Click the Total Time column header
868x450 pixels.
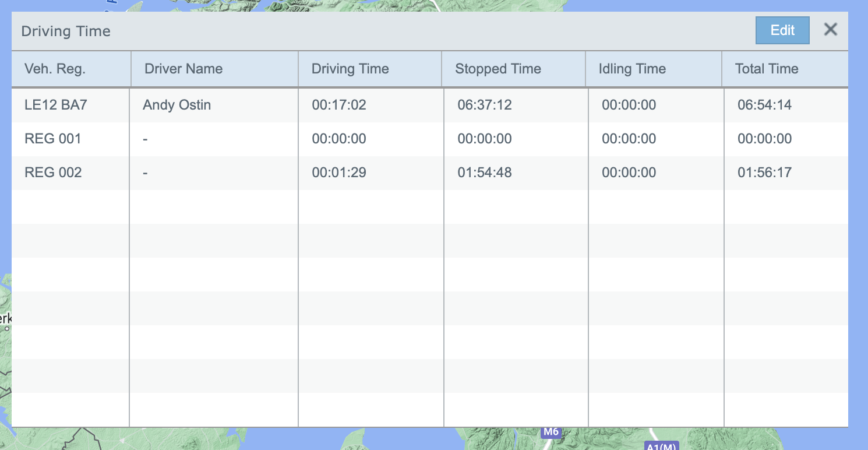point(767,69)
